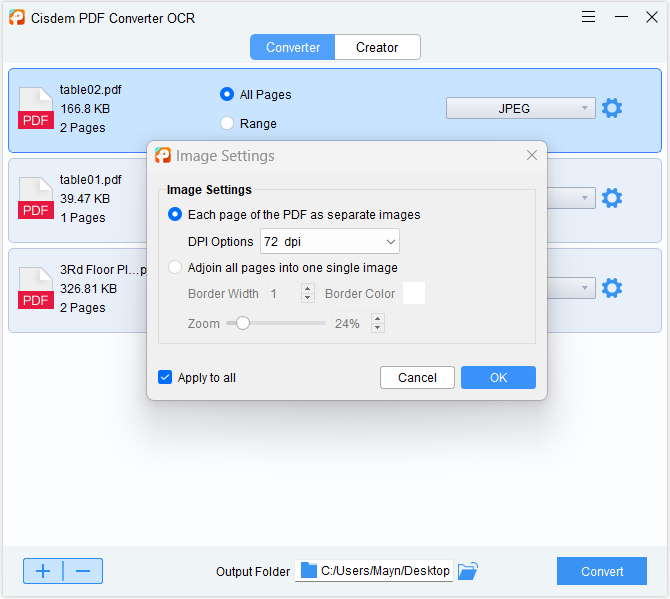Decrease Zoom percentage with the down arrow
Viewport: 670px width, 599px height.
coord(378,328)
